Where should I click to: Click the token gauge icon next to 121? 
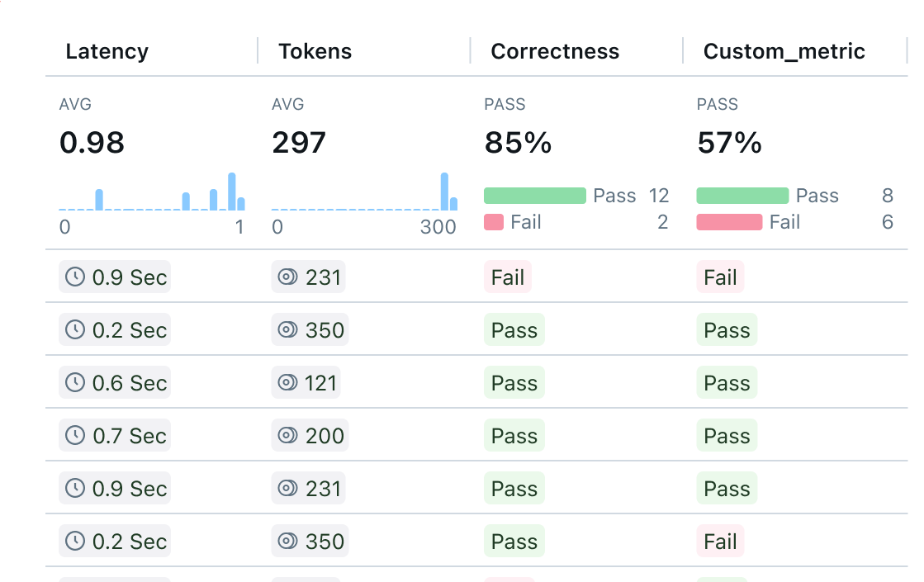(287, 382)
